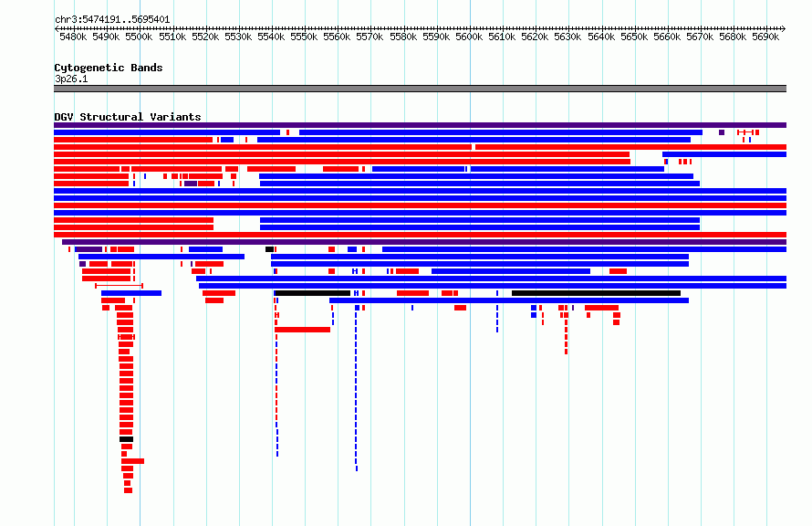
Task: Select the long black variant bar spanning 5620k-5660k
Action: pos(596,293)
